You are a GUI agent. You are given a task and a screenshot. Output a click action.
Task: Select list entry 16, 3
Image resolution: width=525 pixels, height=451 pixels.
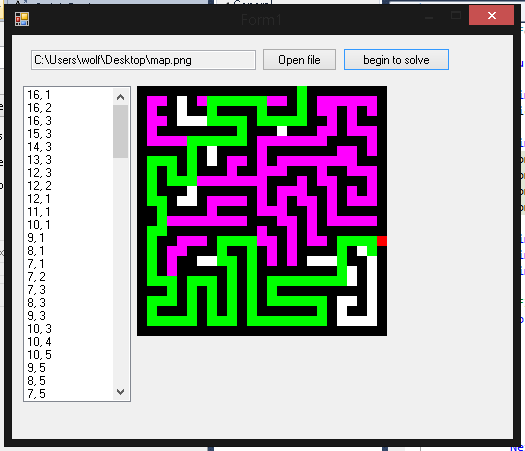tap(39, 121)
